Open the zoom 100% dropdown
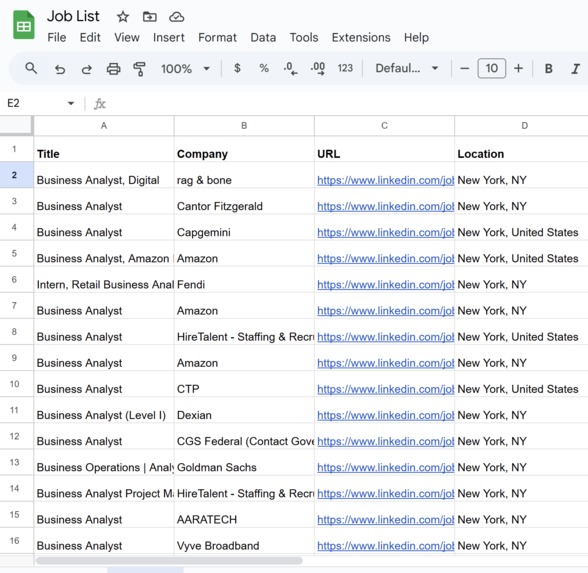The height and width of the screenshot is (573, 588). pyautogui.click(x=185, y=69)
